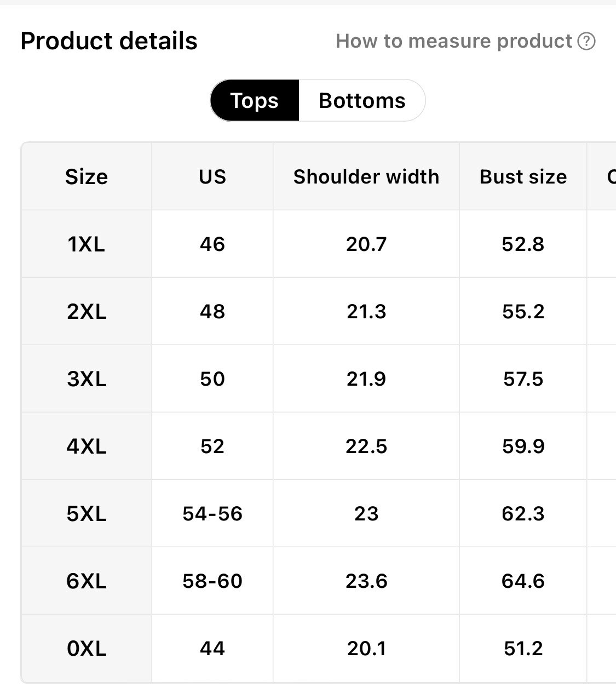Click the Size column header
The width and height of the screenshot is (616, 693).
(x=87, y=176)
